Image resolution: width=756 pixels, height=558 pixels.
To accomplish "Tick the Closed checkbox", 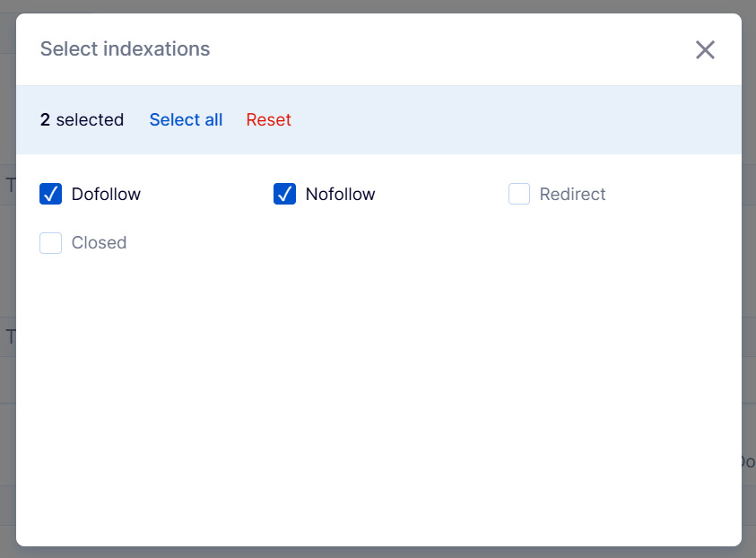I will [51, 243].
